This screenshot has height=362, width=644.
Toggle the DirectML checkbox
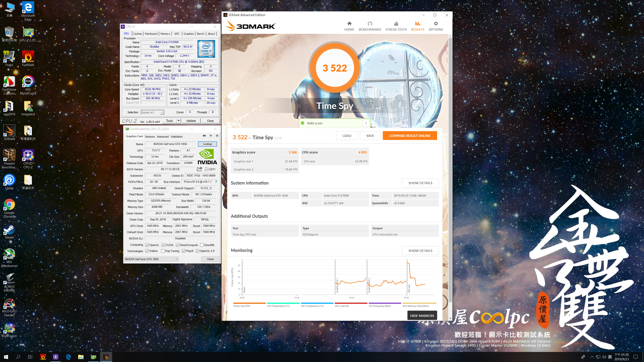[202, 245]
